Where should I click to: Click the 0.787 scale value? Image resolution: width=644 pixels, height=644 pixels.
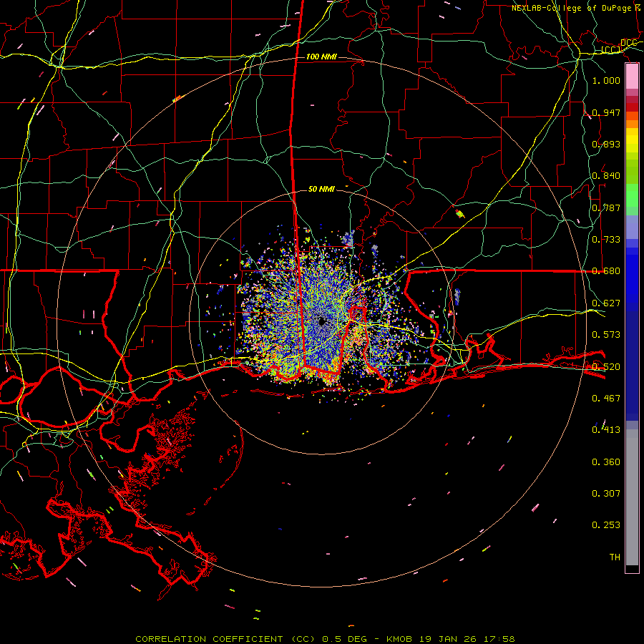pyautogui.click(x=606, y=208)
